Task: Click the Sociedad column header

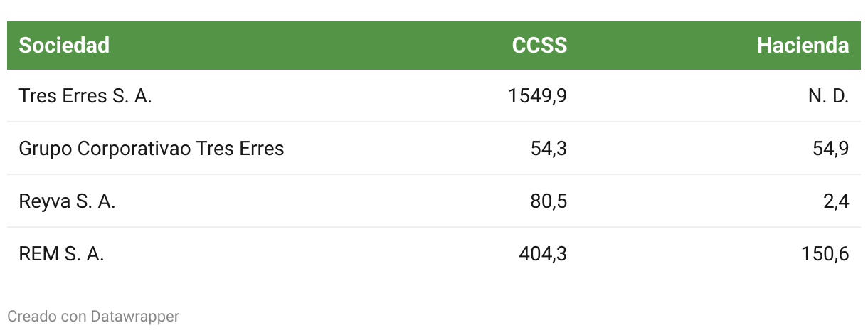Action: point(64,46)
